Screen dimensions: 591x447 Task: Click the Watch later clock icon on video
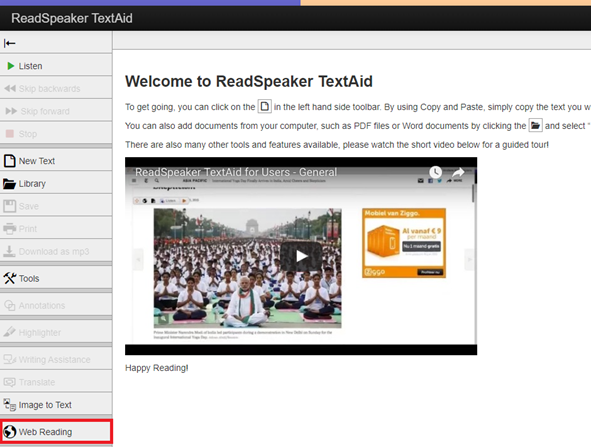pos(435,172)
